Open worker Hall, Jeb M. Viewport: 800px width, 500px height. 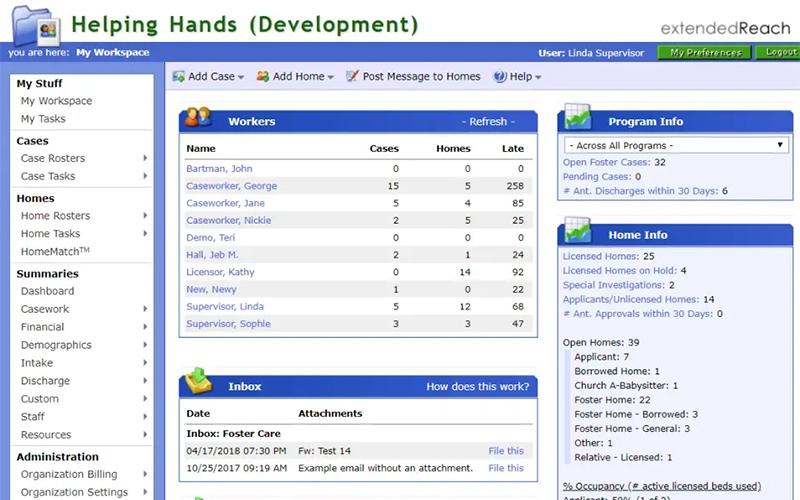coord(212,255)
